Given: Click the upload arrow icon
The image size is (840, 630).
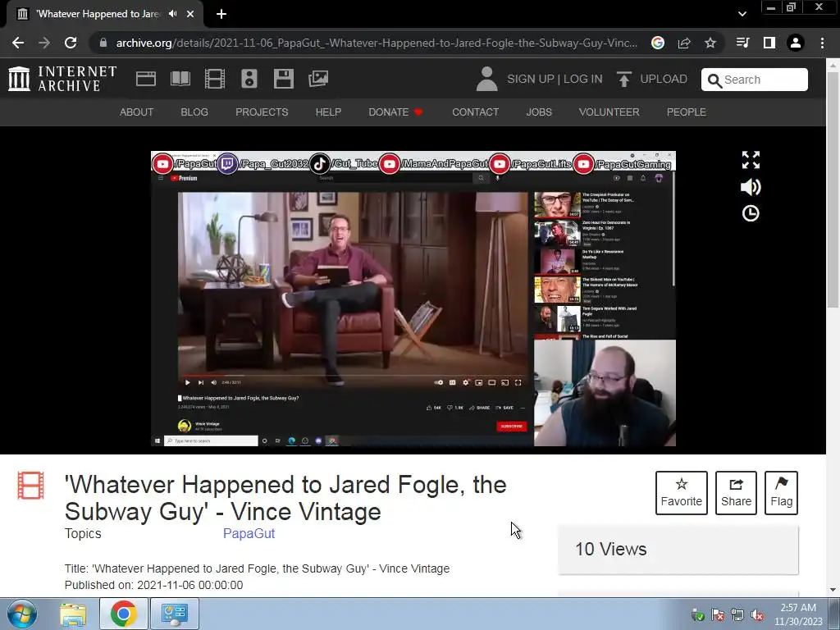Looking at the screenshot, I should 623,79.
